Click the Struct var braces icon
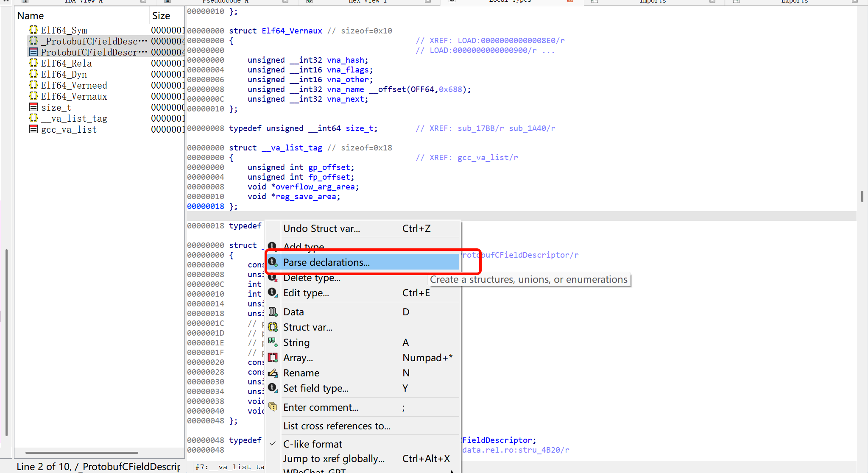The width and height of the screenshot is (868, 473). pos(273,327)
